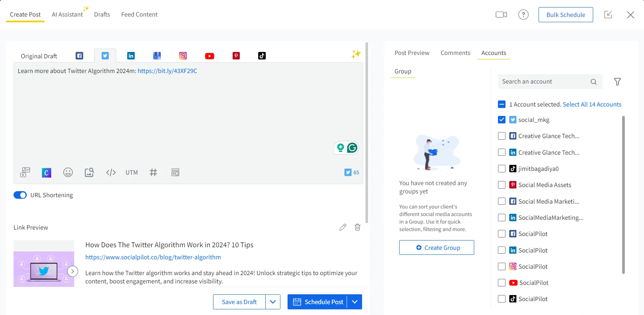
Task: Open the TikTok post tab
Action: 262,56
